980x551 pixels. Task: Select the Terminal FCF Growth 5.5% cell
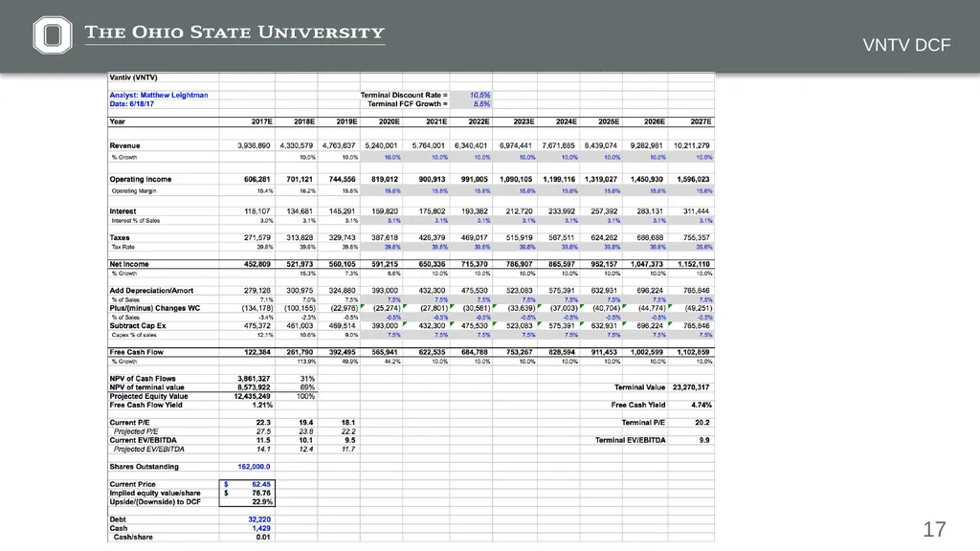point(471,103)
